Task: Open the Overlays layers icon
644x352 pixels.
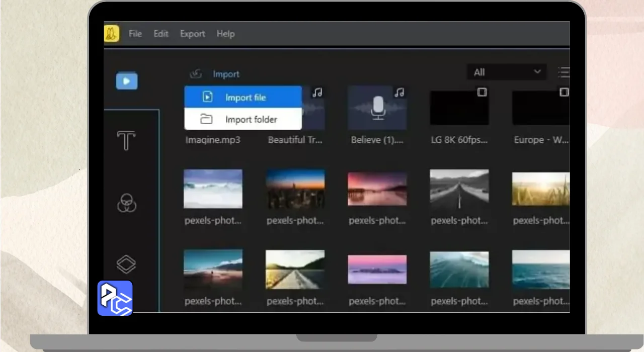Action: (x=127, y=263)
